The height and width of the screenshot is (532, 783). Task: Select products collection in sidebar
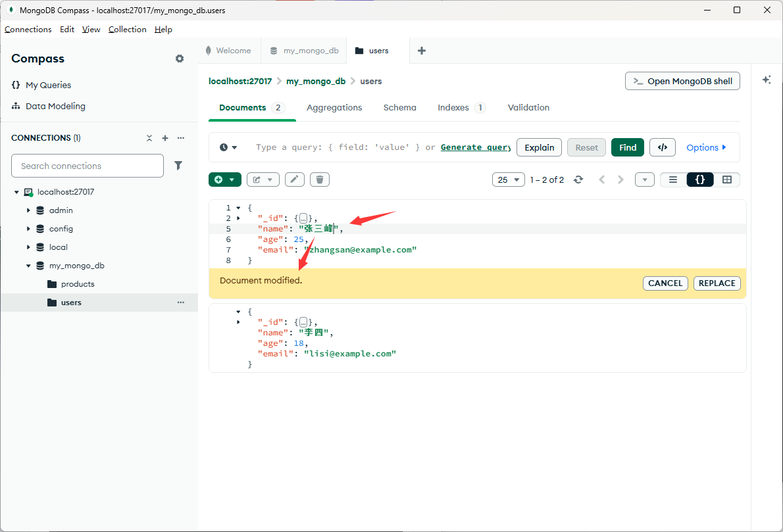pos(78,285)
